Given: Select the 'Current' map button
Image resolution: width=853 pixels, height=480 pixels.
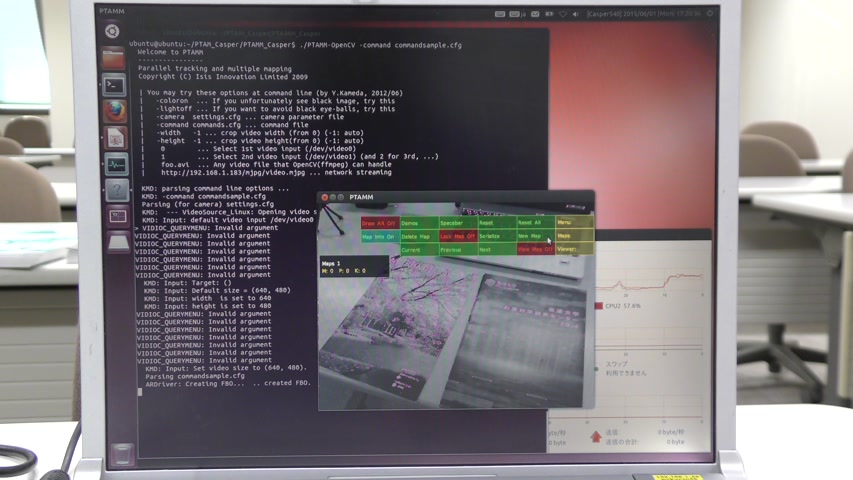Looking at the screenshot, I should coord(419,249).
